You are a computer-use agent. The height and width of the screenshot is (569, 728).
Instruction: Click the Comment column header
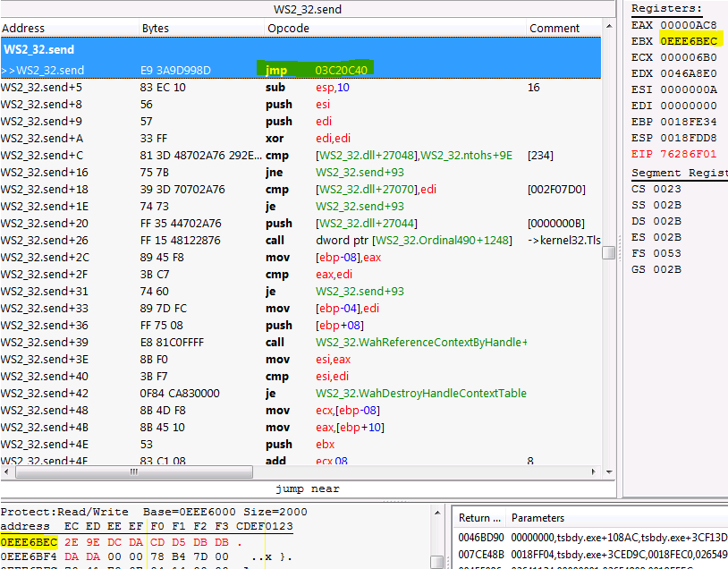tap(554, 28)
